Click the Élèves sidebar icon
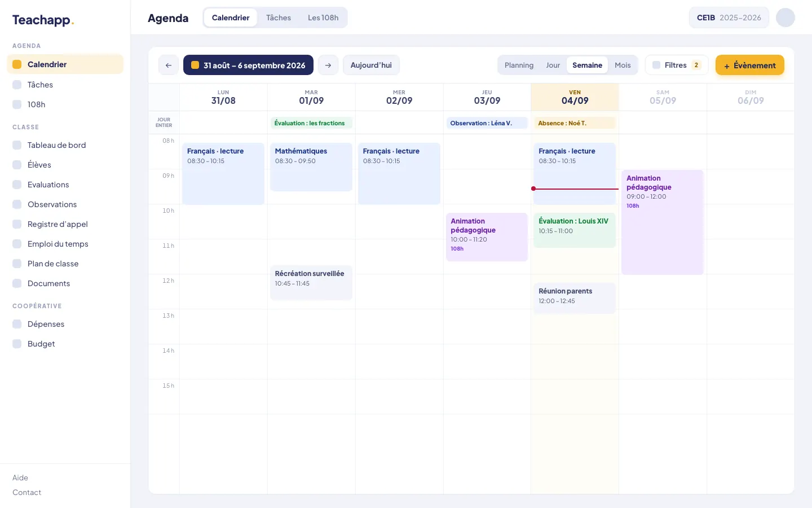This screenshot has width=812, height=508. coord(17,165)
